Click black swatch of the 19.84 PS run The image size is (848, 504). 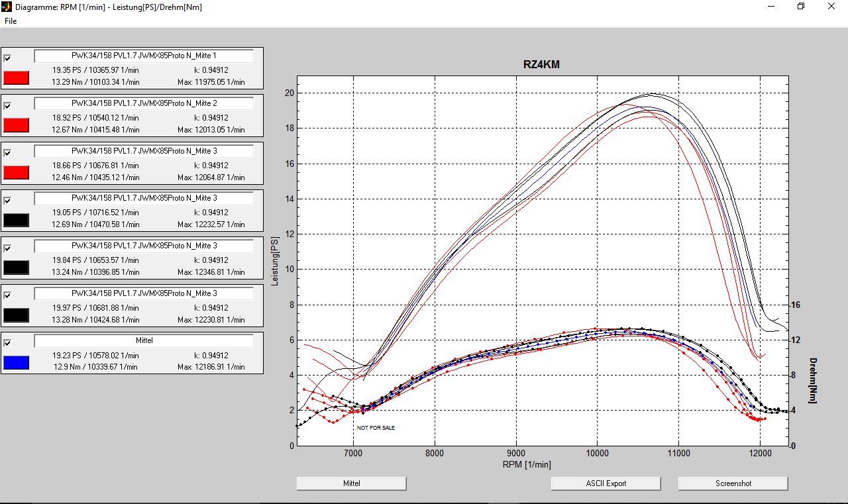(x=17, y=268)
